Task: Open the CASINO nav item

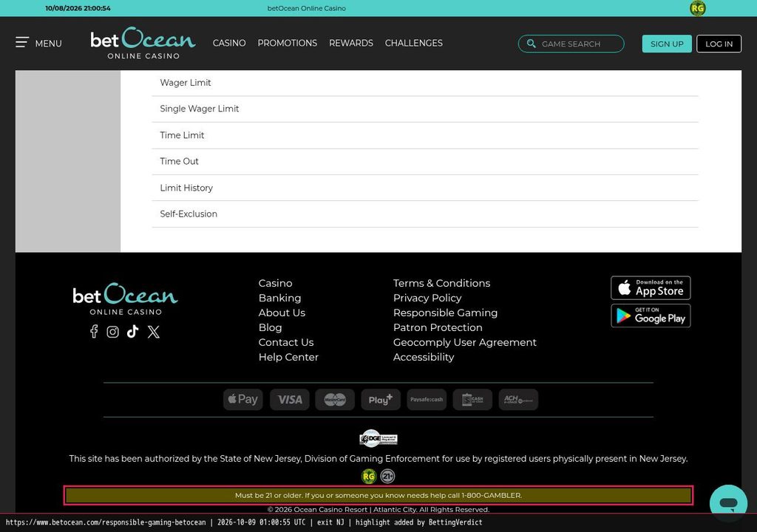Action: tap(229, 43)
